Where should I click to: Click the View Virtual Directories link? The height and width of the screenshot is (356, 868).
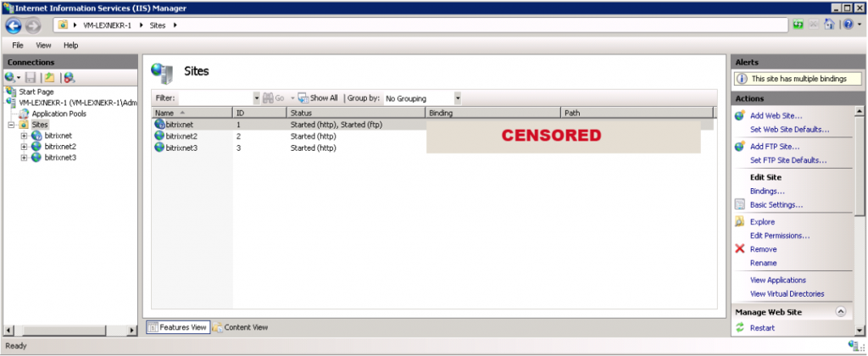tap(787, 294)
